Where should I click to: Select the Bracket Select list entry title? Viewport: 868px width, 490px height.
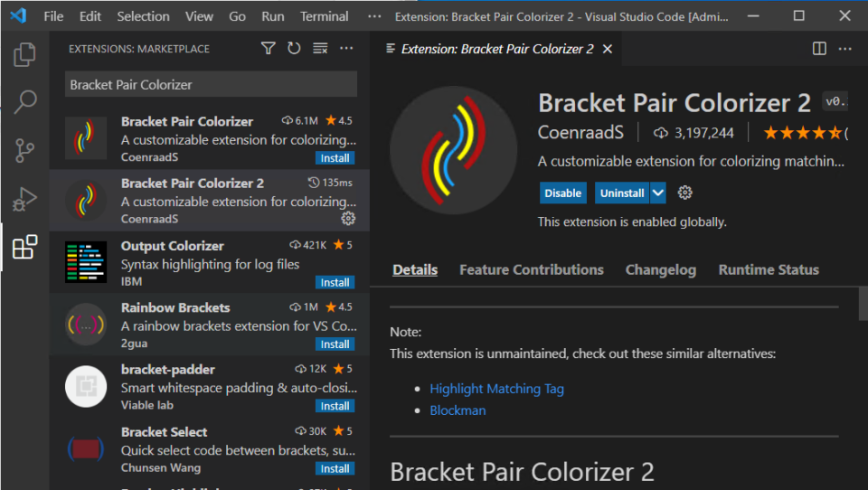pyautogui.click(x=164, y=432)
